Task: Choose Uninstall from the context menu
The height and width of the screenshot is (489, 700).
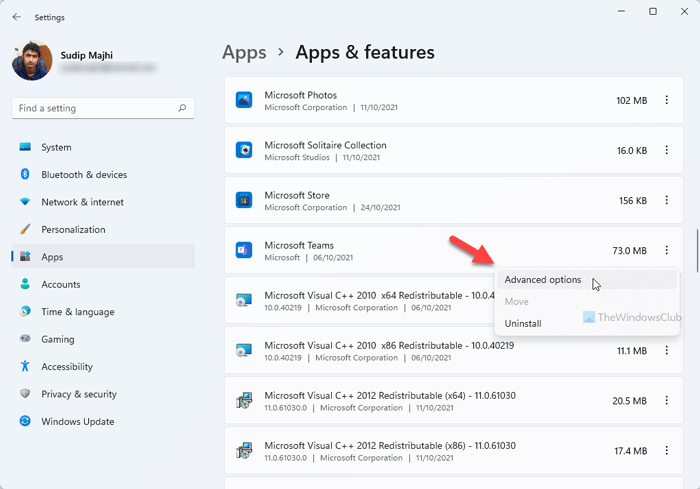Action: [x=523, y=323]
